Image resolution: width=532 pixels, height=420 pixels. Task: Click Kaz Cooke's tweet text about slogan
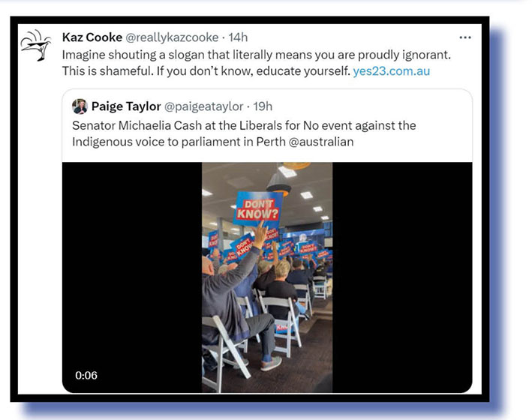pos(257,63)
